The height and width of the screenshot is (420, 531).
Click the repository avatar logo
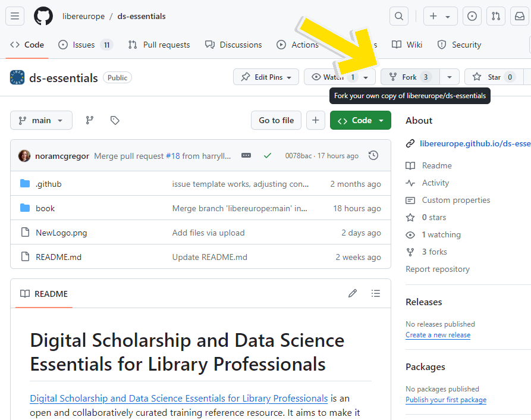[17, 77]
